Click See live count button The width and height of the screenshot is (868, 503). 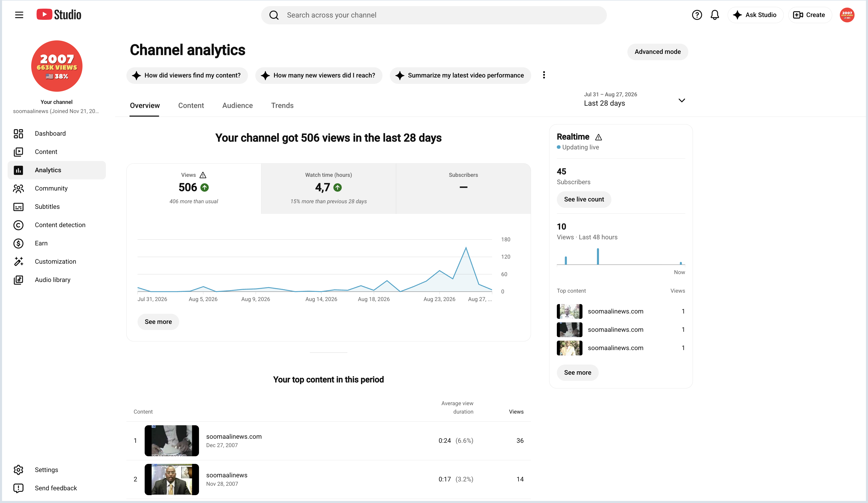(x=584, y=199)
